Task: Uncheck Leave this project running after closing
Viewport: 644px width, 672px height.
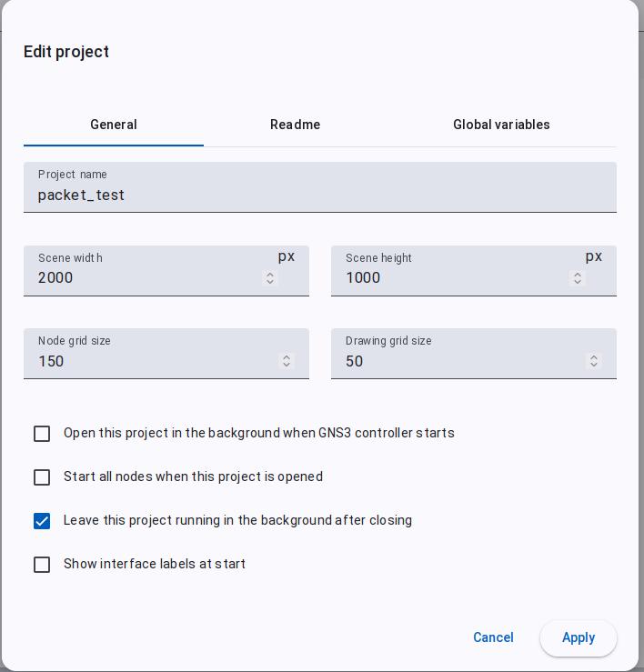Action: tap(42, 521)
